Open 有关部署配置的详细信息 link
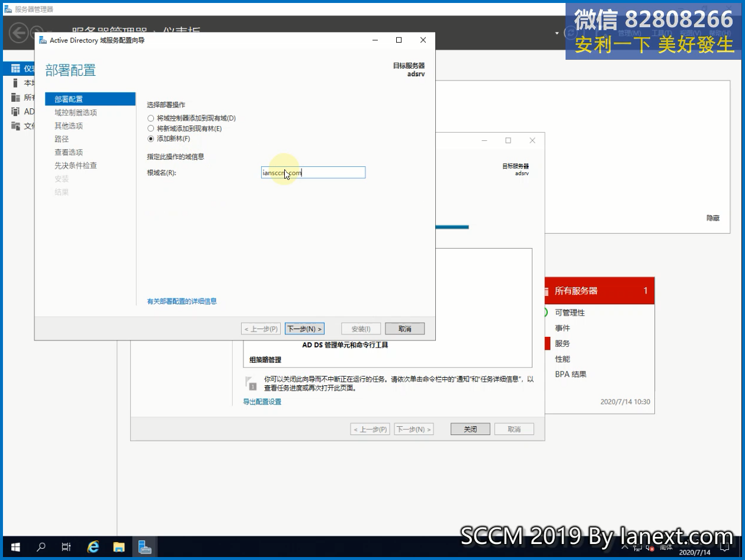The height and width of the screenshot is (560, 745). pos(182,301)
